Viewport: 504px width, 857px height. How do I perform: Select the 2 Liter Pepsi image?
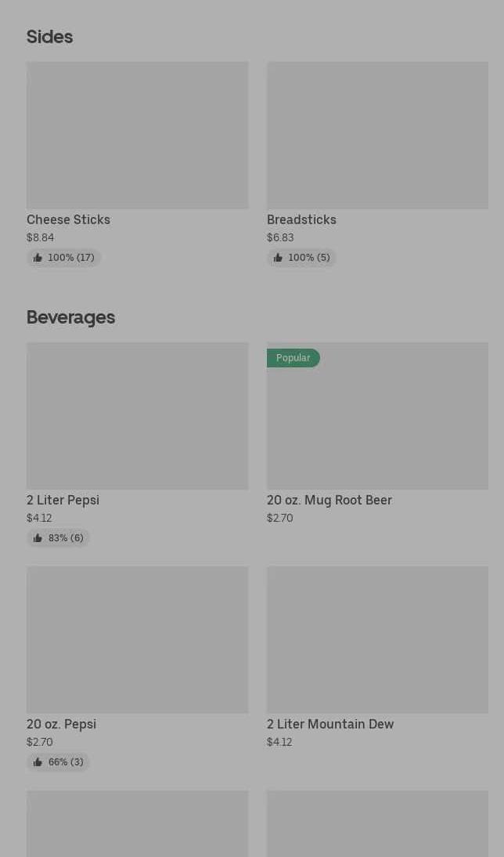tap(137, 415)
